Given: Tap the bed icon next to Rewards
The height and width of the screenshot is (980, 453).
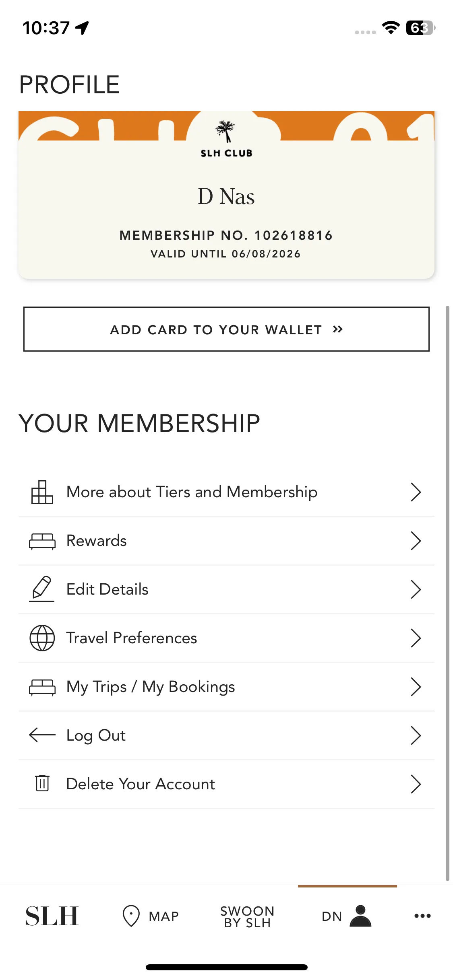Looking at the screenshot, I should coord(42,541).
